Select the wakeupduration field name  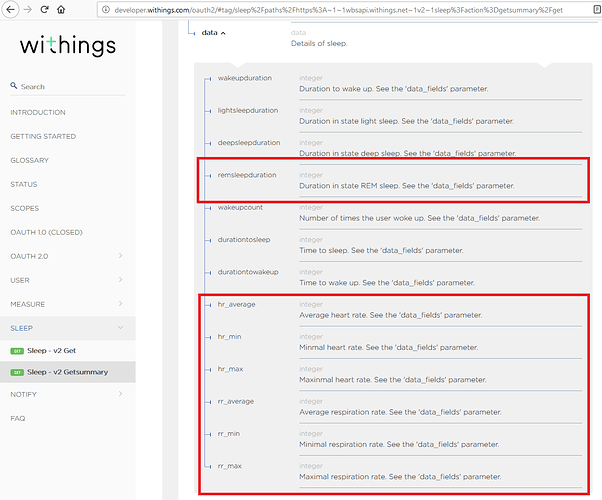pos(245,78)
